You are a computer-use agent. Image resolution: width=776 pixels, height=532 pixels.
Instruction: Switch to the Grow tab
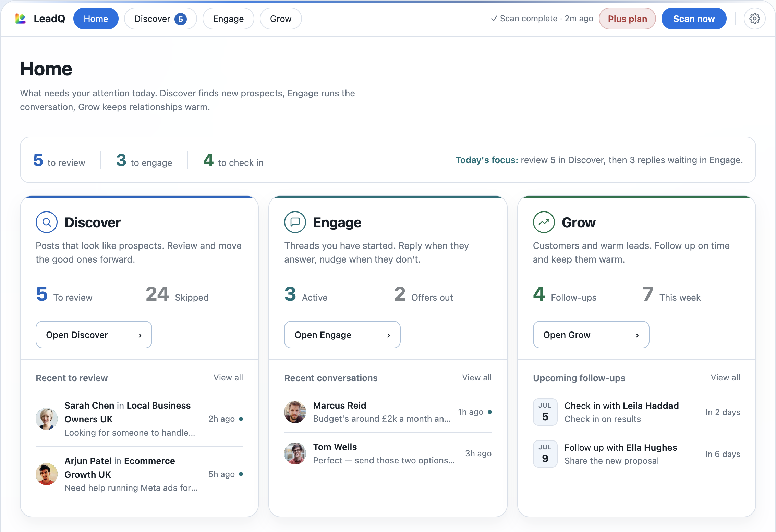281,19
